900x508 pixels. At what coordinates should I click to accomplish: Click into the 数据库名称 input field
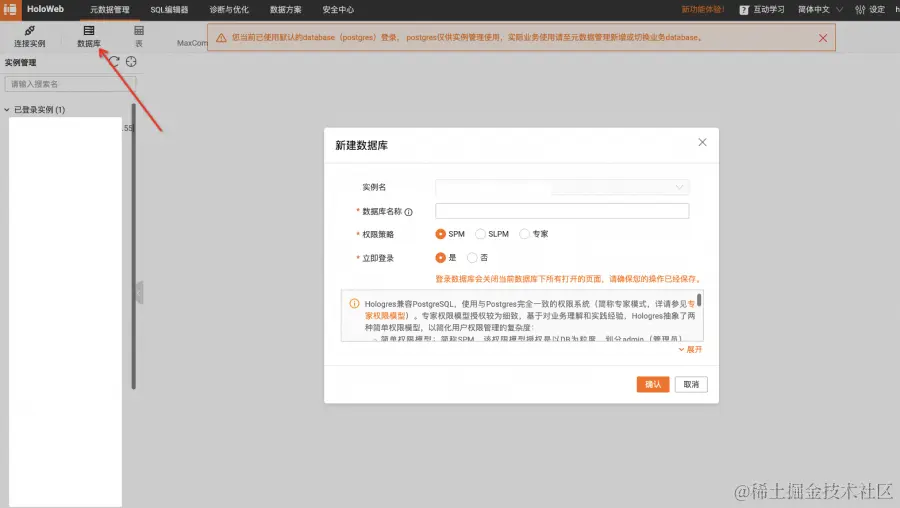[x=562, y=211]
